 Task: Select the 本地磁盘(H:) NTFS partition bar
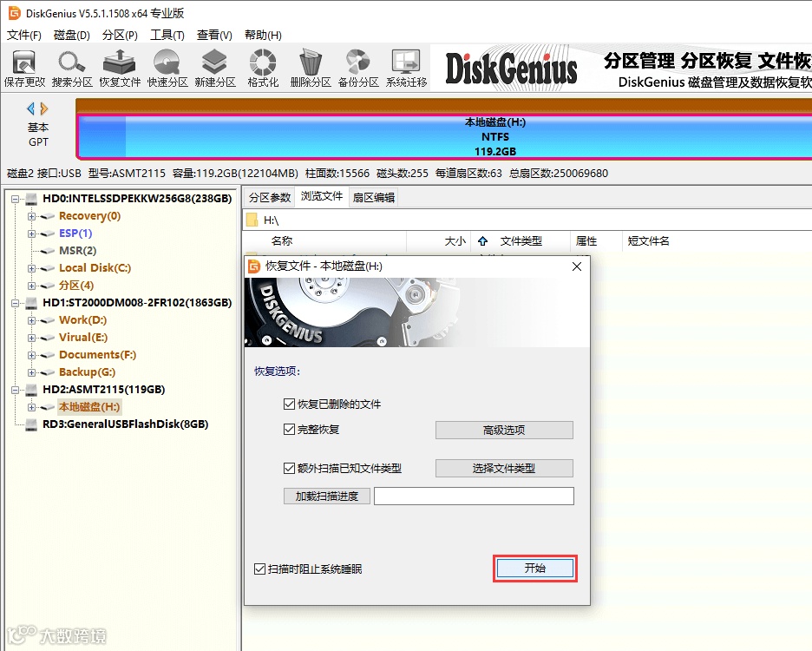444,136
